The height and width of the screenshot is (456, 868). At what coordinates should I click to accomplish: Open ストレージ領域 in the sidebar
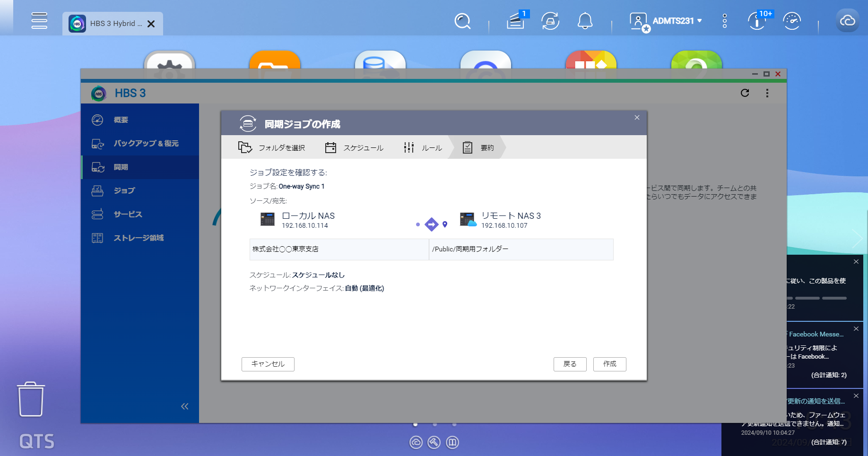(x=140, y=238)
